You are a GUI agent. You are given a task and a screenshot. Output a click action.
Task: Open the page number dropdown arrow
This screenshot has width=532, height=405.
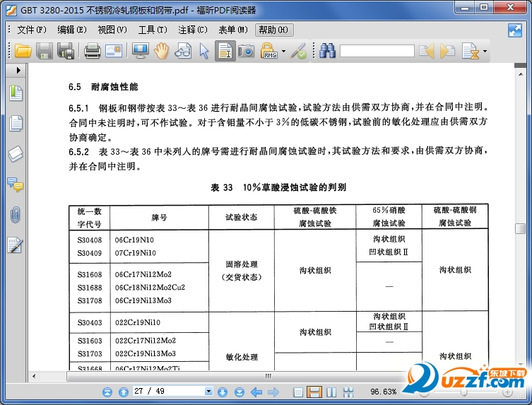(x=208, y=392)
